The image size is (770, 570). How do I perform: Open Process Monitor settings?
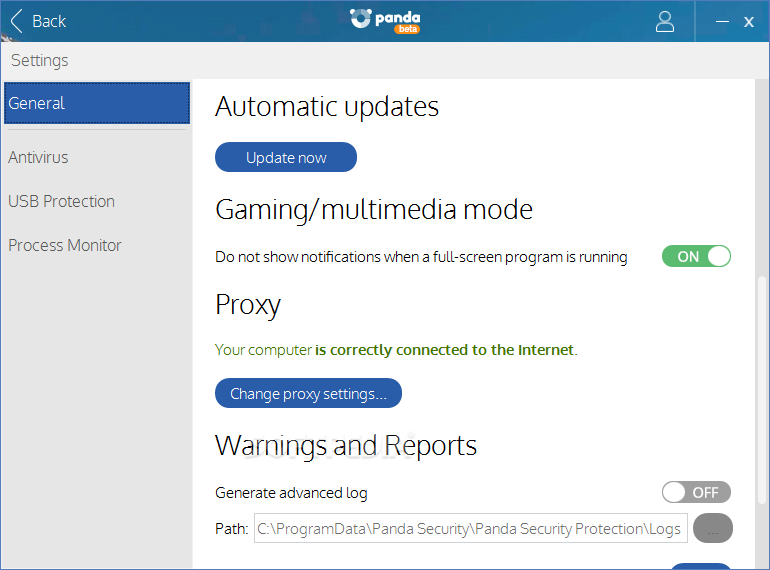coord(65,245)
